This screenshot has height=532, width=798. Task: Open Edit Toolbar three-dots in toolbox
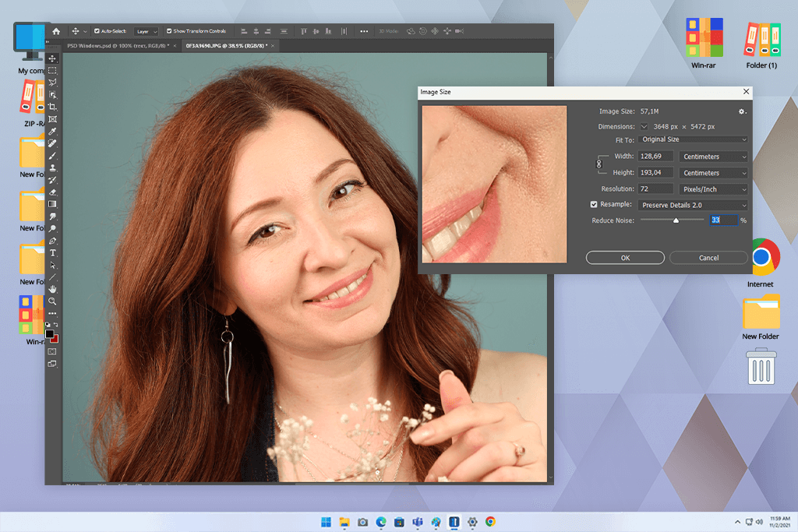(x=52, y=313)
